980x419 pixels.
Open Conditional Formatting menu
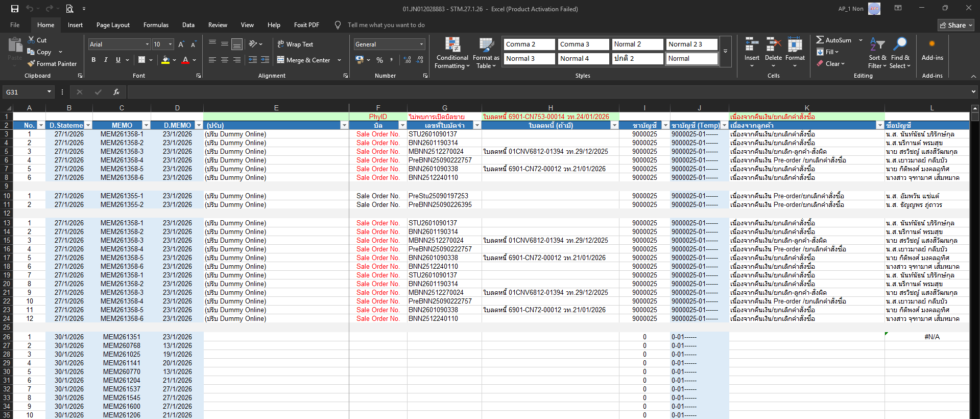pos(452,53)
